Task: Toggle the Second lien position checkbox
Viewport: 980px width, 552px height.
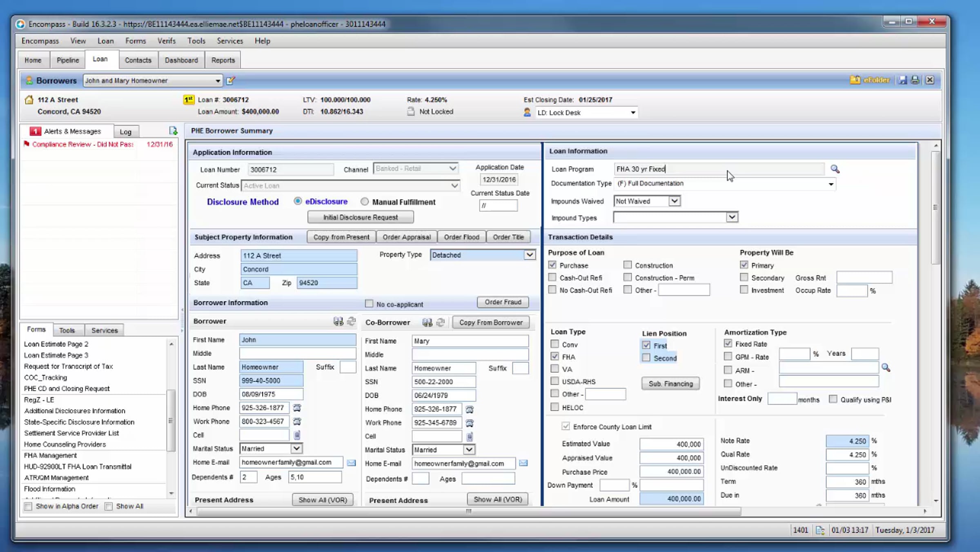Action: (x=646, y=358)
